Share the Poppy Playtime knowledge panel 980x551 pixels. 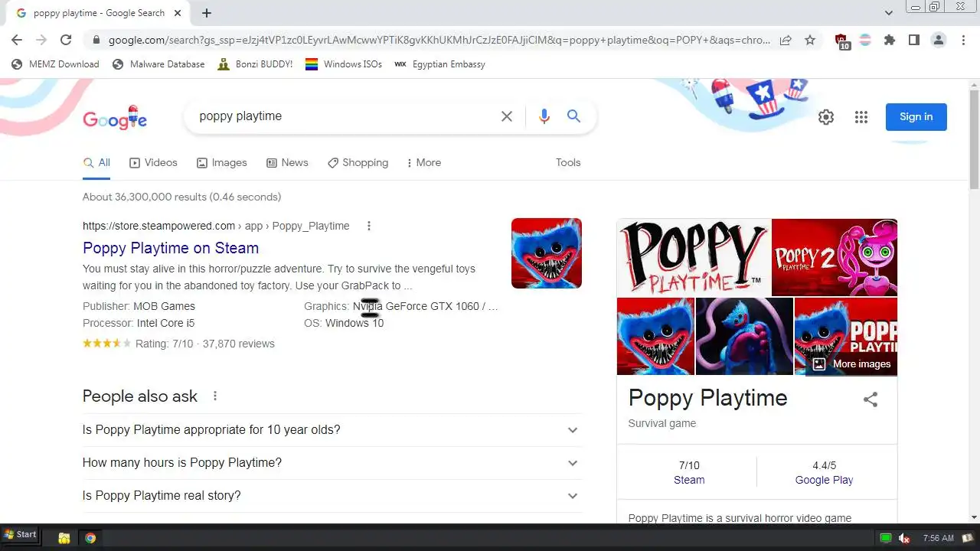click(871, 399)
